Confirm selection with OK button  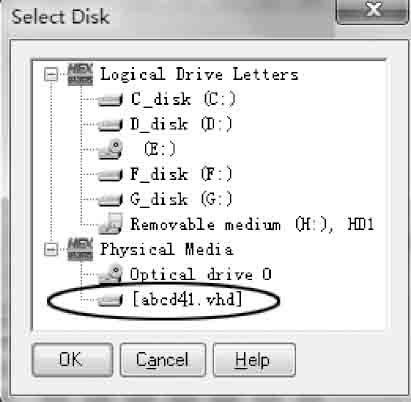click(72, 360)
